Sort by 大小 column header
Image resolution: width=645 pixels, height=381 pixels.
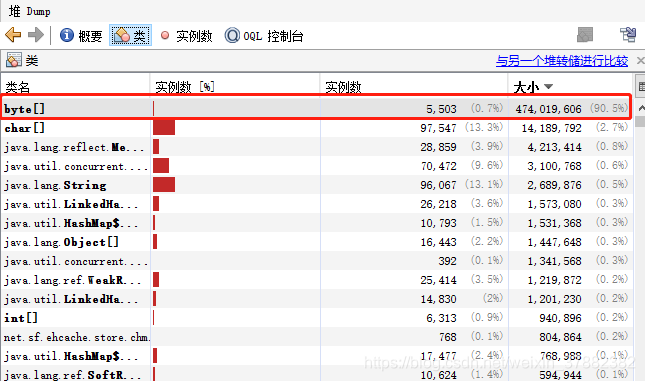click(571, 86)
